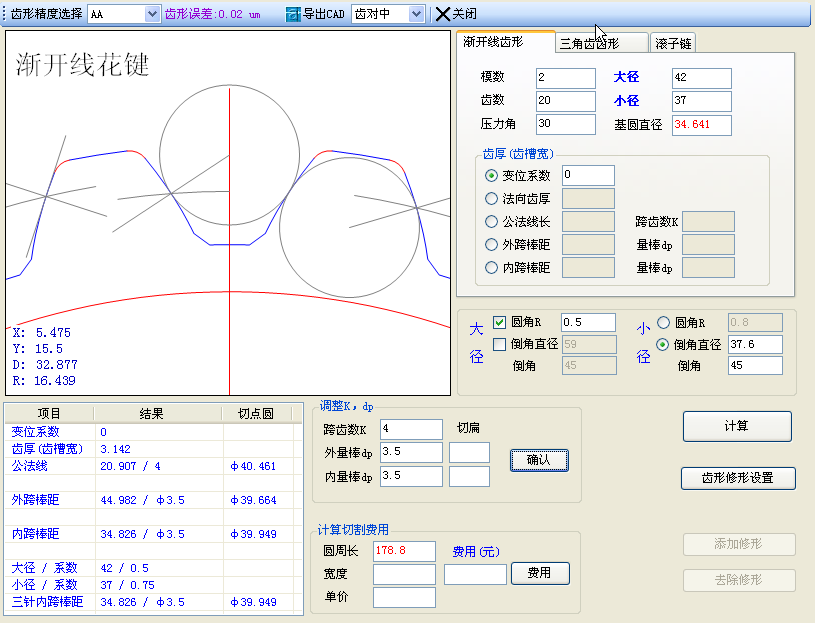Select 法向齿厚 radio button
815x623 pixels.
point(491,198)
